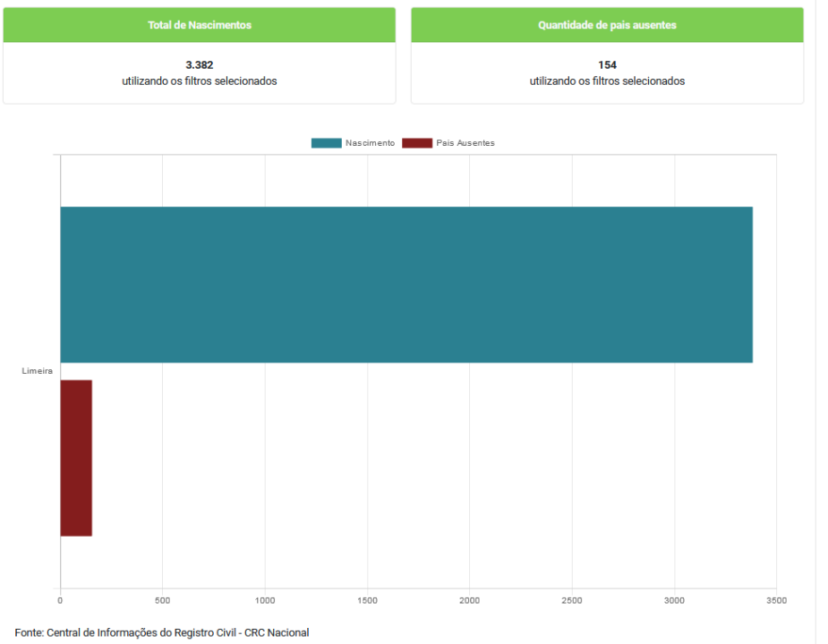Click the 1500 x-axis tick label

point(368,600)
